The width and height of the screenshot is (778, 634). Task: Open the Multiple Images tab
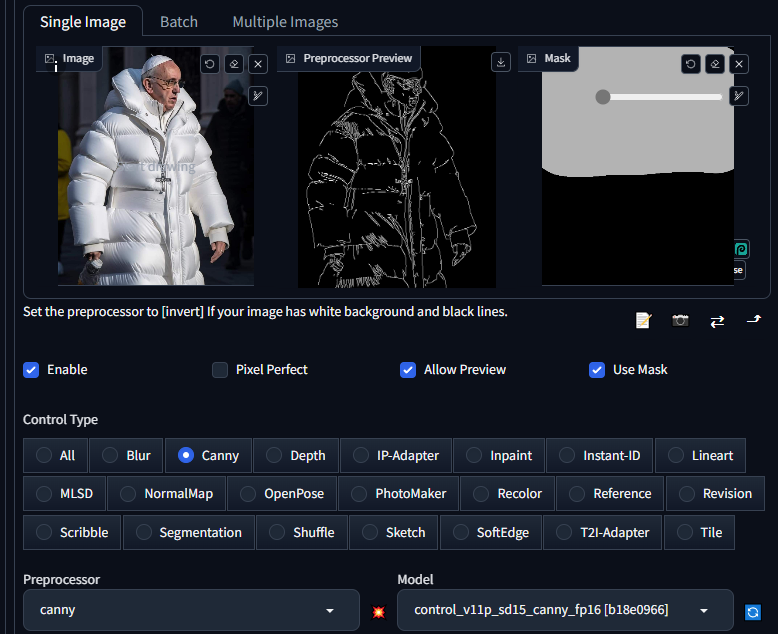285,21
